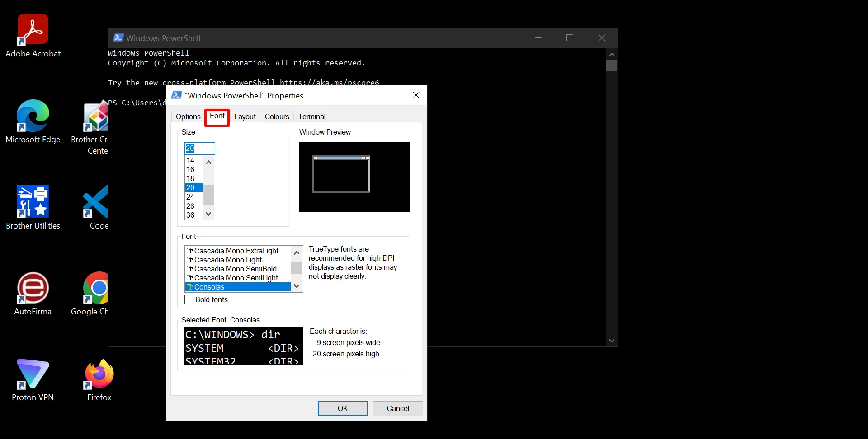Click the PowerShell icon in Properties title bar

pos(177,95)
